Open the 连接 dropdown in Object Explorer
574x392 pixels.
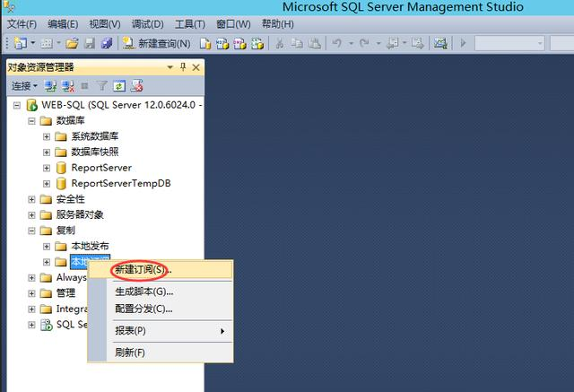tap(24, 86)
